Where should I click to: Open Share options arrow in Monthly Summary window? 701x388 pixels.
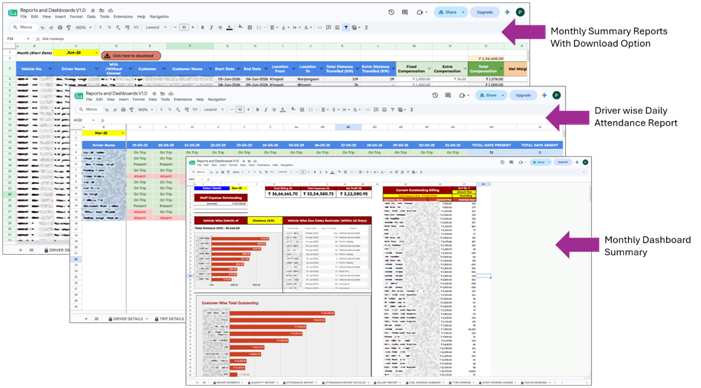point(463,12)
